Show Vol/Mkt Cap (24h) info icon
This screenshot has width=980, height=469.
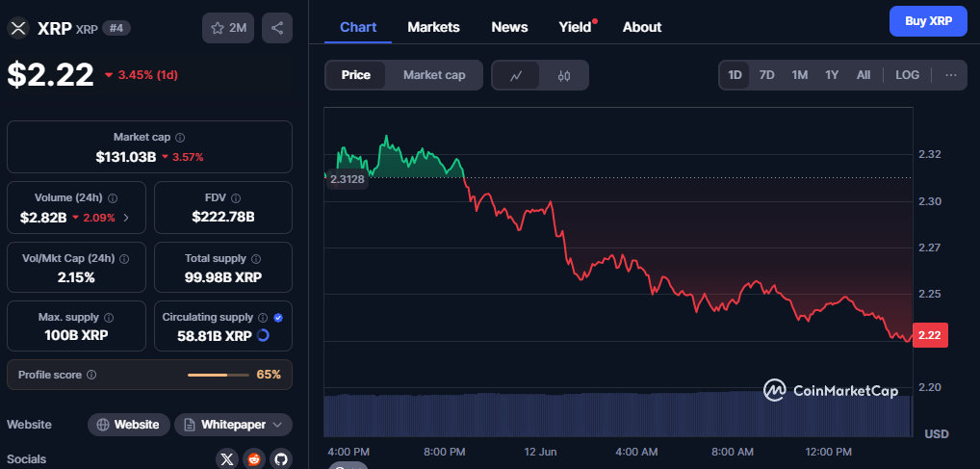pyautogui.click(x=124, y=258)
